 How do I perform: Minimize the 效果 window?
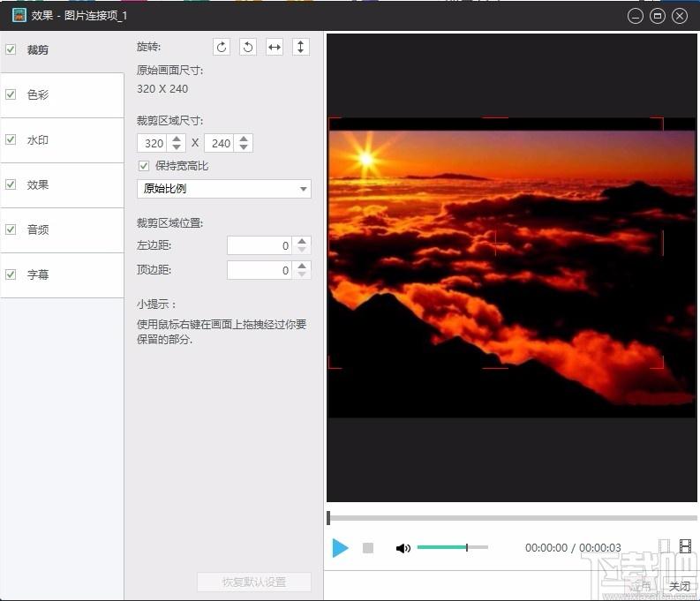[x=635, y=16]
